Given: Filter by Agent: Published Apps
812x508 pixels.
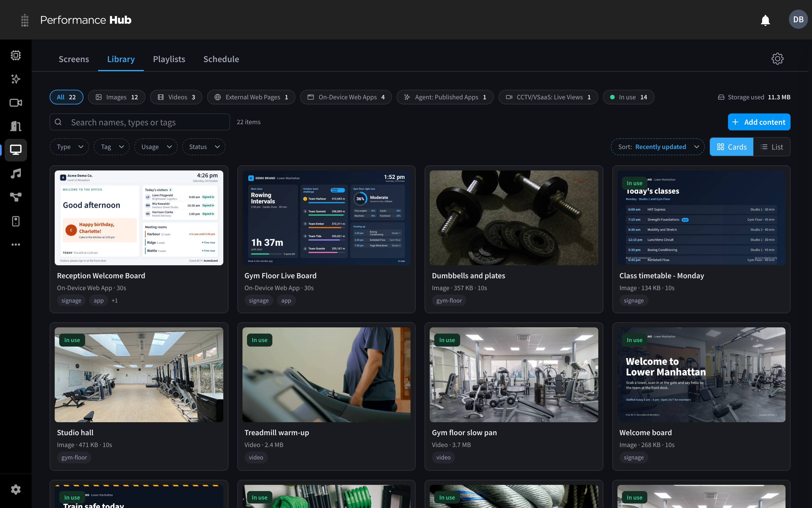Looking at the screenshot, I should (x=445, y=97).
